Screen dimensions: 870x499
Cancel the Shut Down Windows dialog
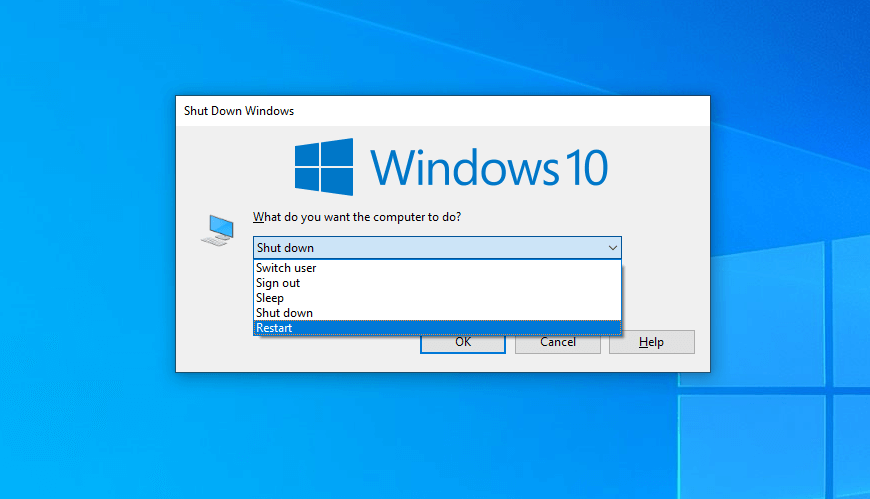(558, 344)
